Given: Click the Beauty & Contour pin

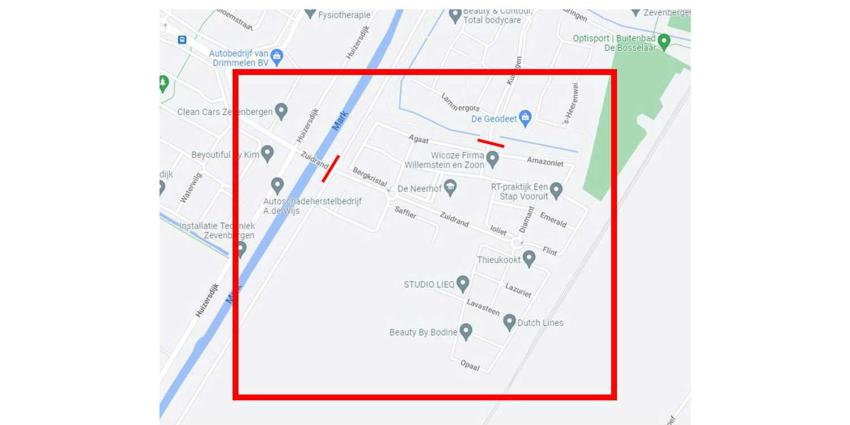Looking at the screenshot, I should [x=455, y=15].
